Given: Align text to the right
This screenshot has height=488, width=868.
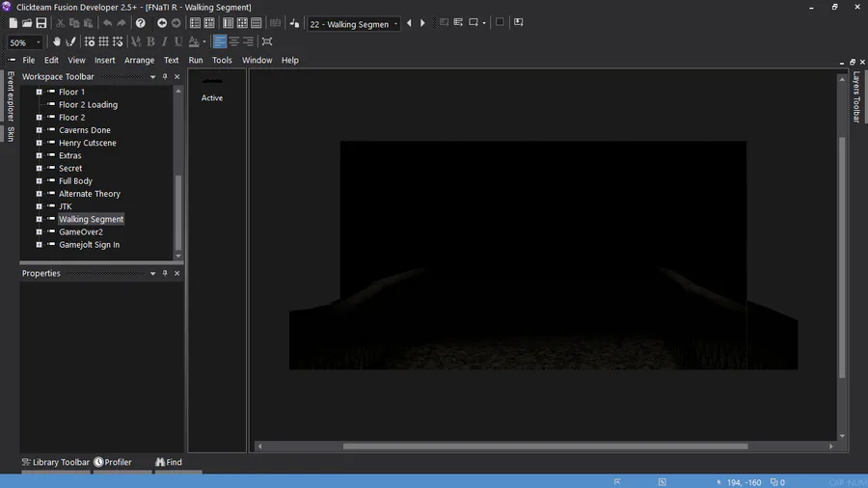Looking at the screenshot, I should point(248,41).
